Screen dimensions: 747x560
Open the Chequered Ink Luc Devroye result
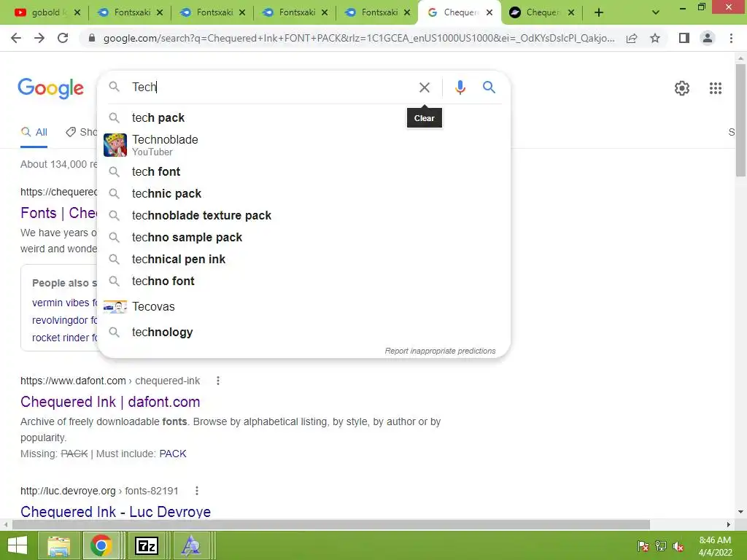pos(115,511)
